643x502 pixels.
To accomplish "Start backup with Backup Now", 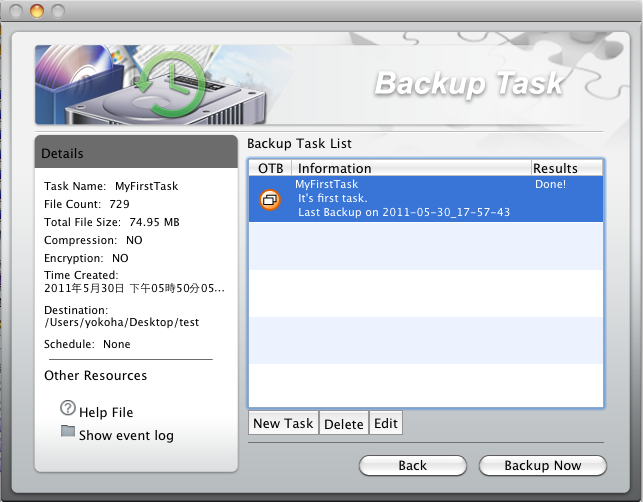I will tap(543, 465).
